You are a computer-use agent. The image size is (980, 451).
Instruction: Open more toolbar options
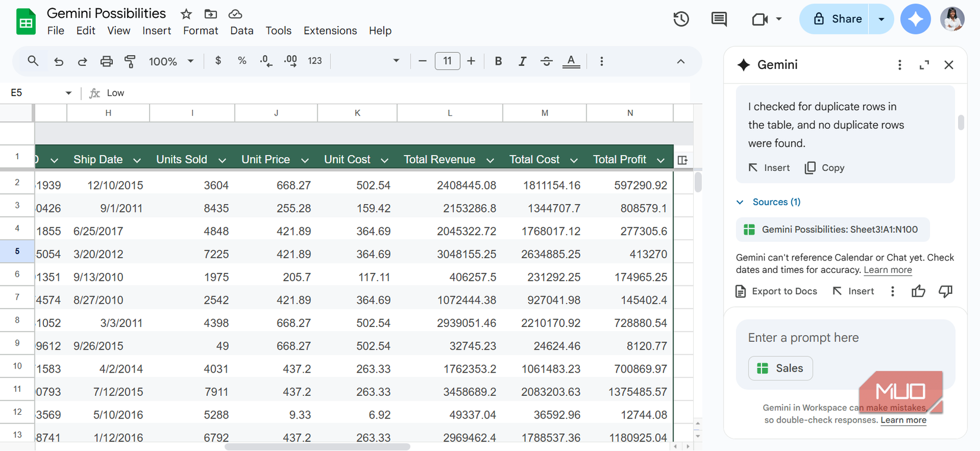click(x=601, y=61)
